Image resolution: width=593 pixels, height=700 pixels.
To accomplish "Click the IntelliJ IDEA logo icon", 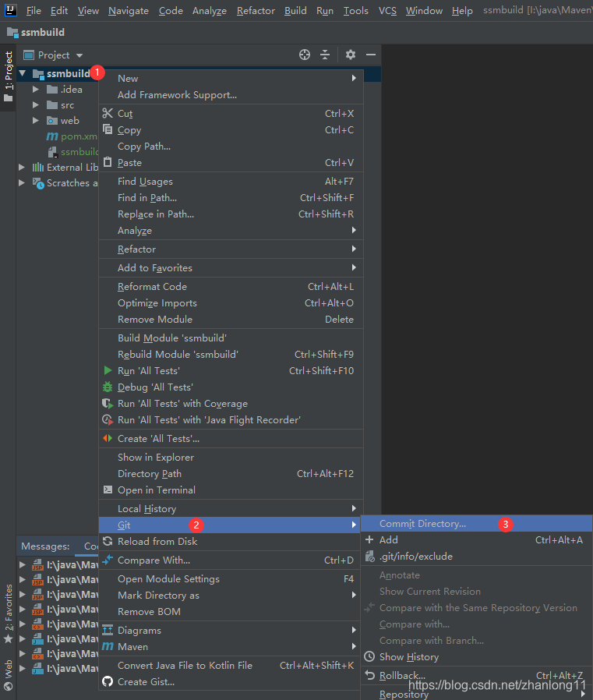I will click(11, 9).
